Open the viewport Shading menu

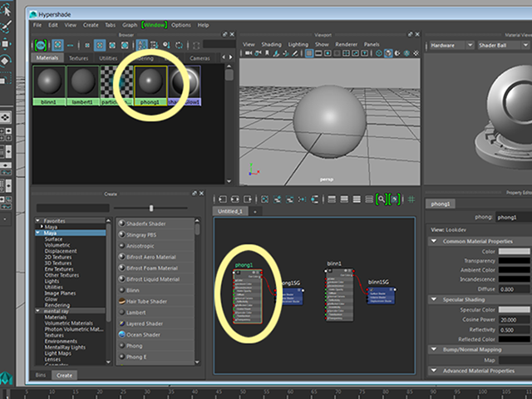[x=271, y=44]
